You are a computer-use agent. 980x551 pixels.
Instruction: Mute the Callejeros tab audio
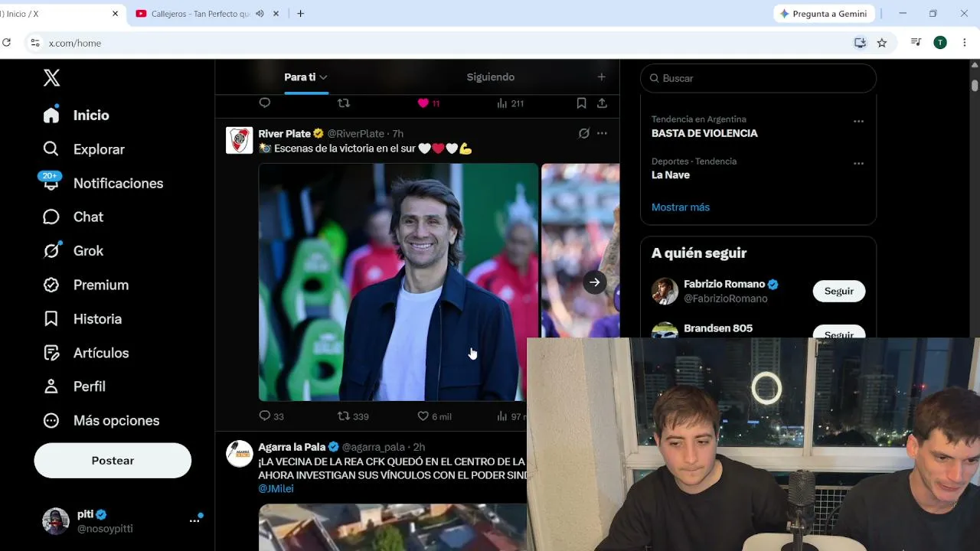(260, 14)
